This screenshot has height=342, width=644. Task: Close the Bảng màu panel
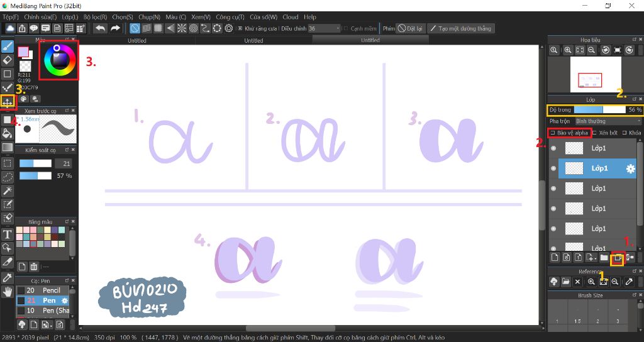pos(73,221)
